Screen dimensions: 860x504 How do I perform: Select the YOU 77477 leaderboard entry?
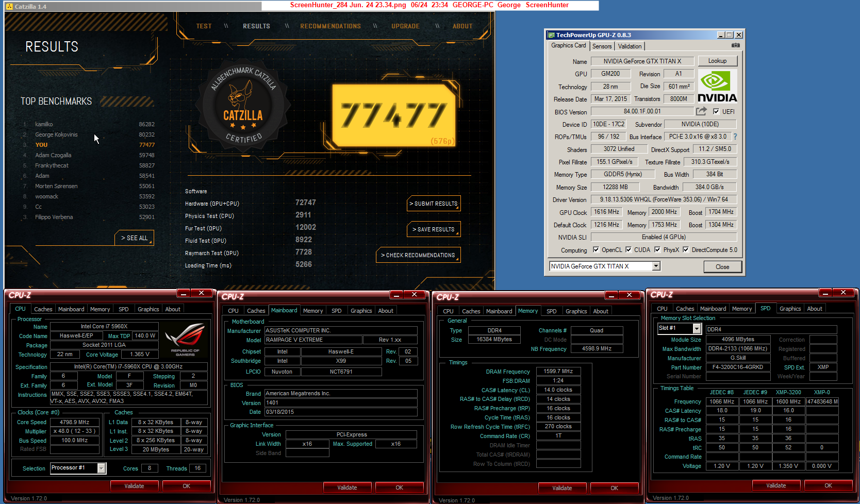click(89, 145)
